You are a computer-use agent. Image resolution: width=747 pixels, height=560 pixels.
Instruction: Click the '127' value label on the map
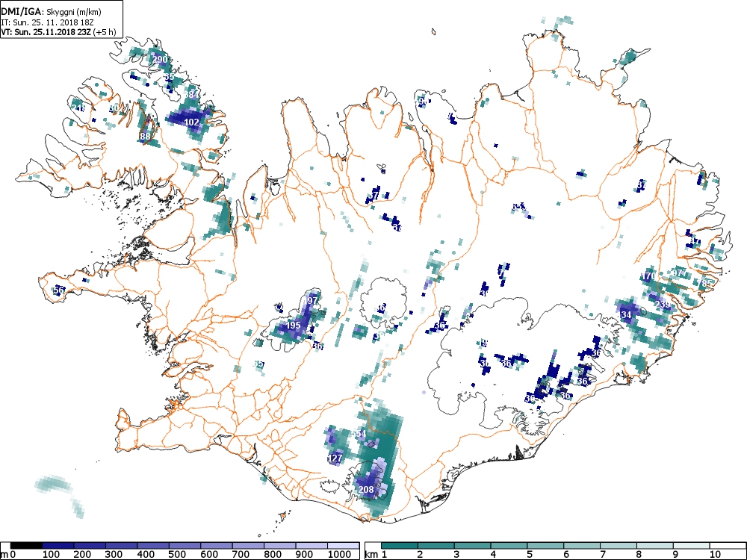335,458
